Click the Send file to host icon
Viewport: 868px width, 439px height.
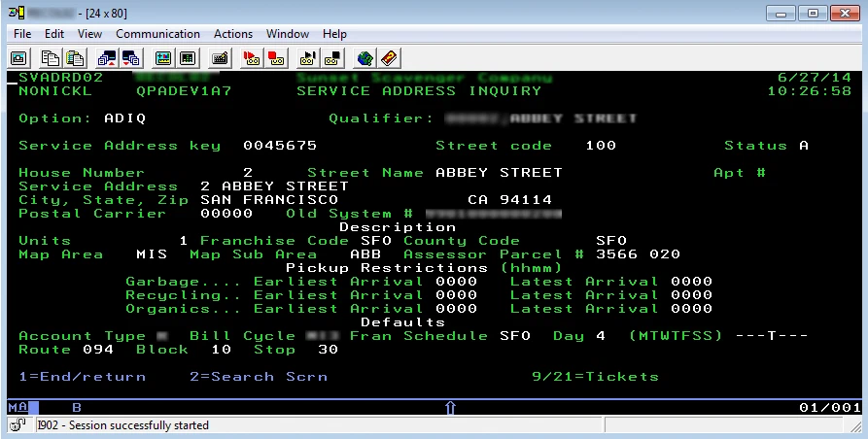click(x=106, y=58)
